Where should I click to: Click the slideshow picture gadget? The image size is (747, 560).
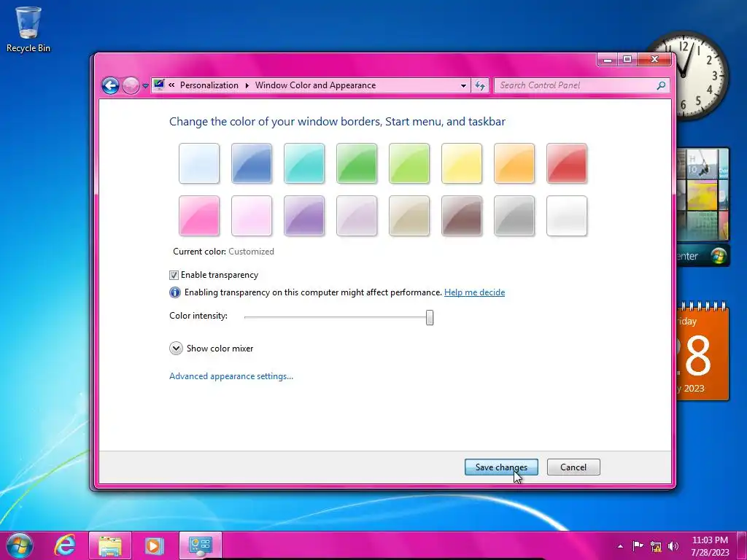[x=703, y=194]
